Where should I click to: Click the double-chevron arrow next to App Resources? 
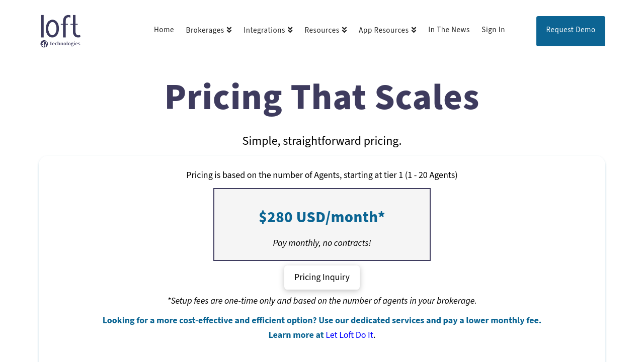point(414,30)
